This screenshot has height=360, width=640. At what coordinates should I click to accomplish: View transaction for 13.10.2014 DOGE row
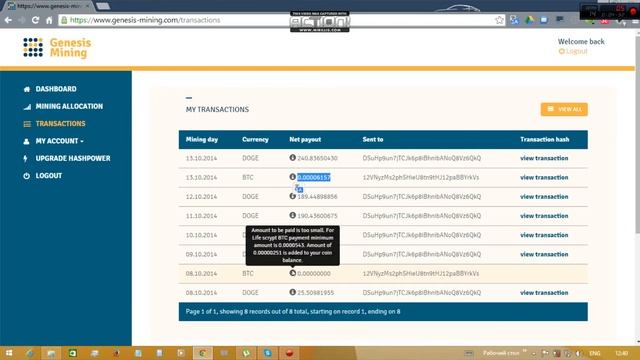pos(544,158)
